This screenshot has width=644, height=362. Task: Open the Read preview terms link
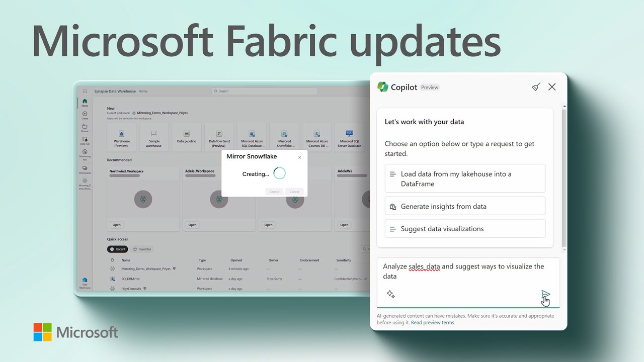click(x=432, y=323)
